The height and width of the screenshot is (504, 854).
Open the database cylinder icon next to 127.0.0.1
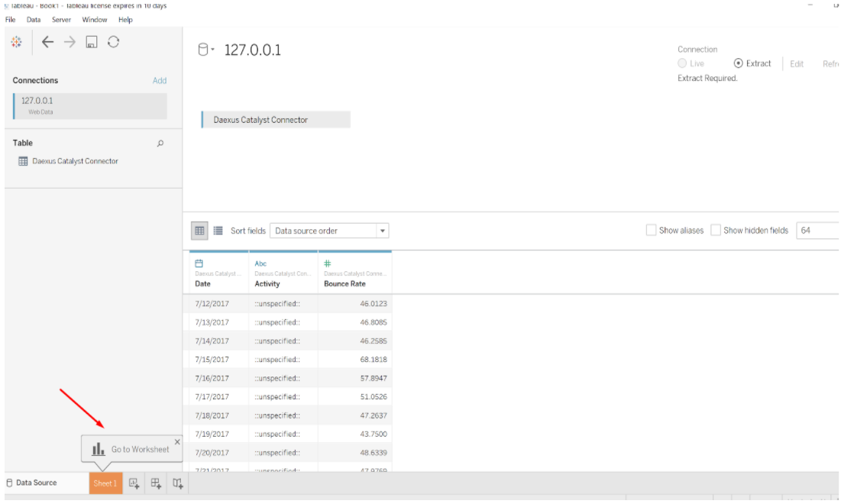click(202, 50)
